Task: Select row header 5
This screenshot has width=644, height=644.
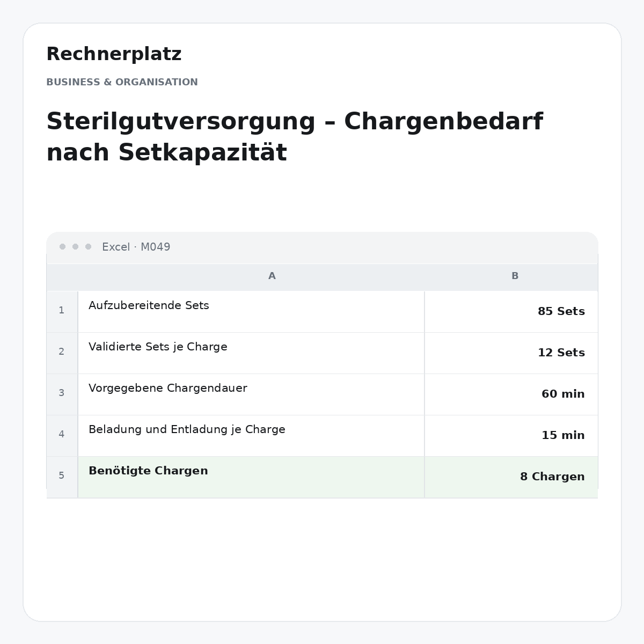Action: coord(62,477)
